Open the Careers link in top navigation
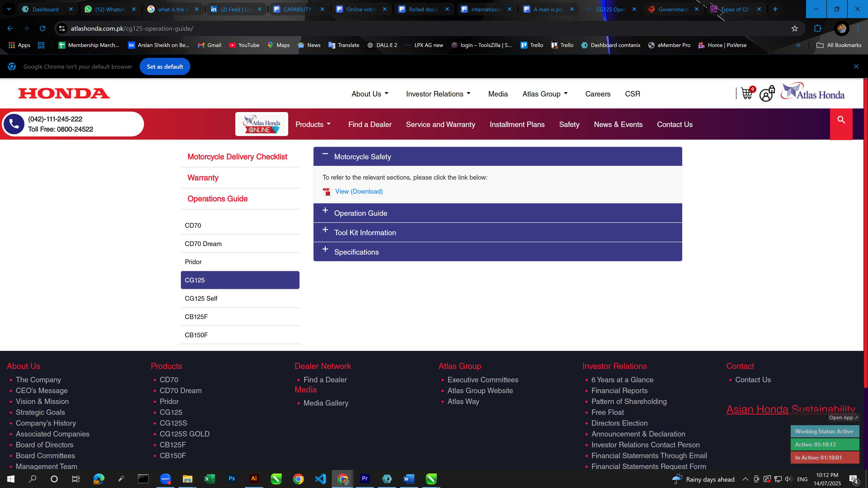The width and height of the screenshot is (868, 488). pyautogui.click(x=598, y=94)
